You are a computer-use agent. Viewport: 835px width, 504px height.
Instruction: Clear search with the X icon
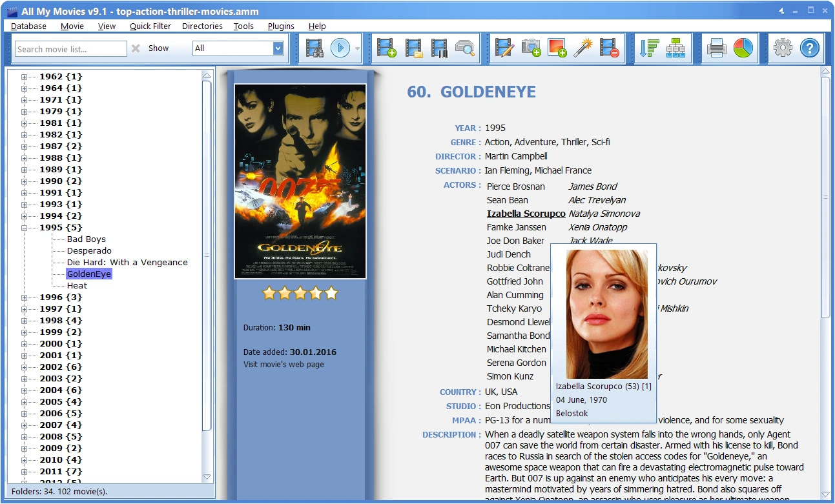click(x=136, y=48)
